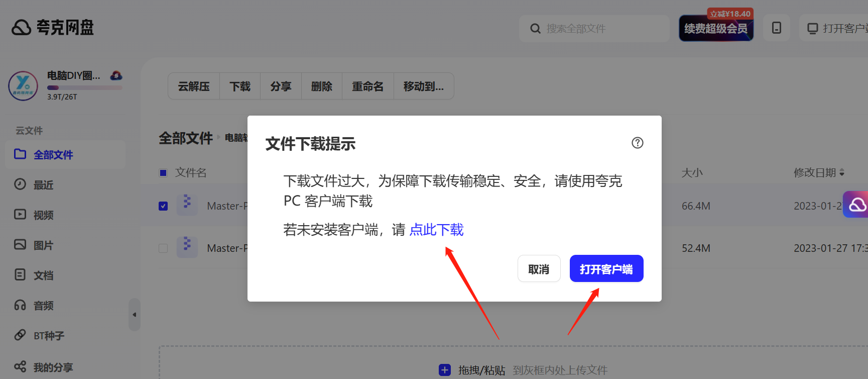
Task: Click the file icon of the 66.4M file
Action: (187, 205)
